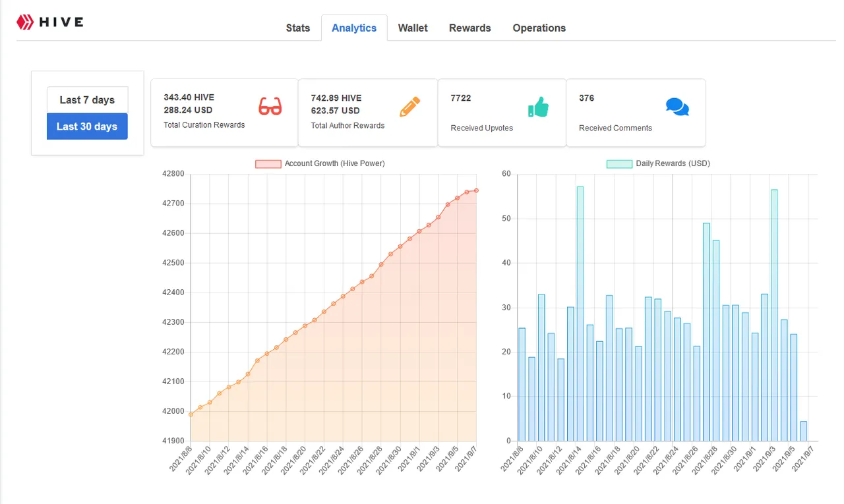Click the Daily Rewards (USD) legend label
Image resolution: width=844 pixels, height=504 pixels.
[x=673, y=163]
